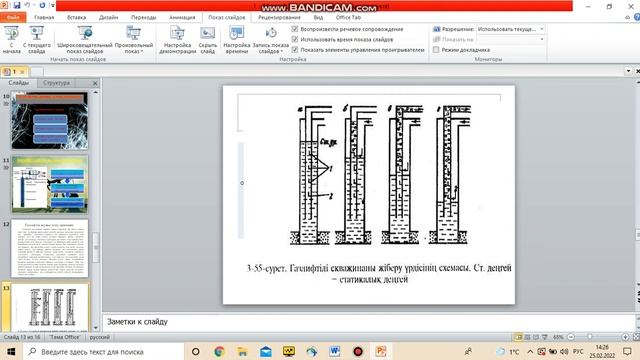
Task: Click the Normal view button in status bar
Action: pyautogui.click(x=518, y=337)
